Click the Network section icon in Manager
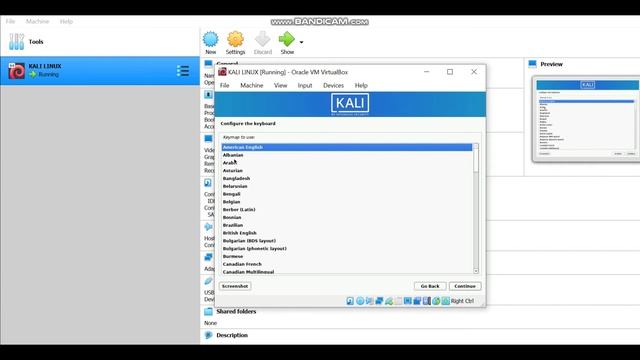This screenshot has width=640, height=360. point(209,257)
